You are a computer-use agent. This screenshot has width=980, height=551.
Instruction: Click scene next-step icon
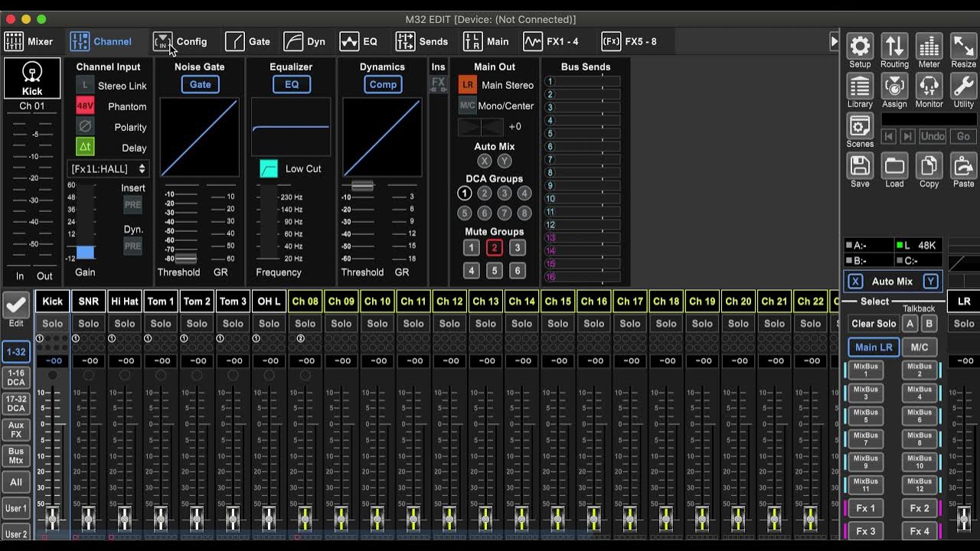click(x=907, y=136)
